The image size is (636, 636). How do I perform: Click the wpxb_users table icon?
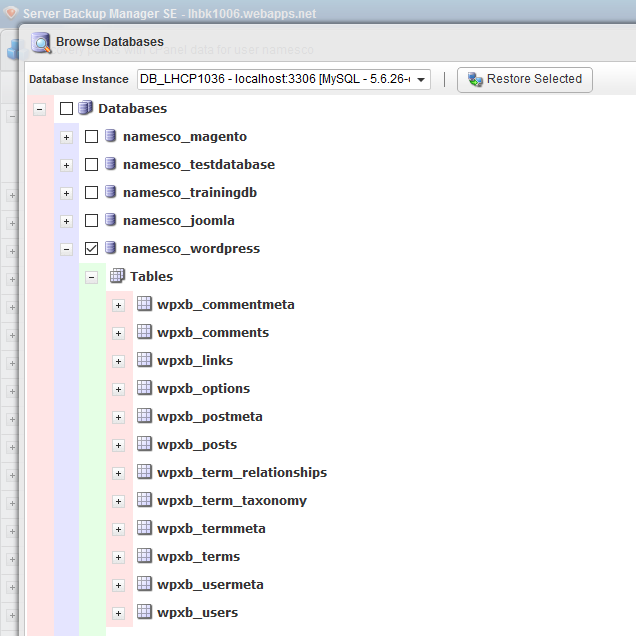click(144, 611)
